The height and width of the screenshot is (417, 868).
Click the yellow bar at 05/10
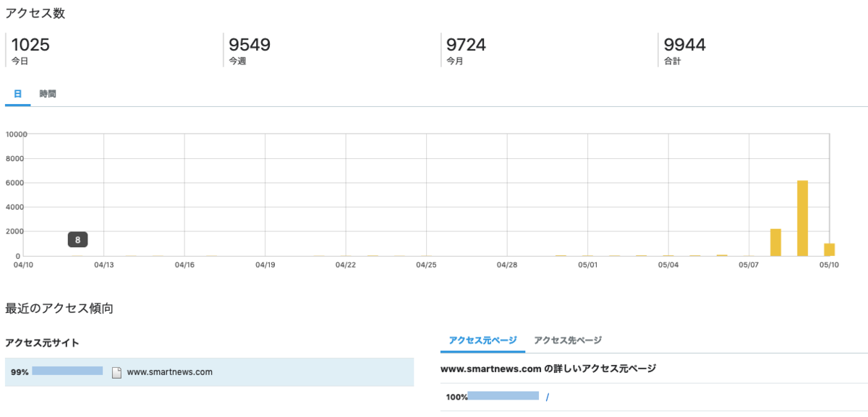click(830, 249)
